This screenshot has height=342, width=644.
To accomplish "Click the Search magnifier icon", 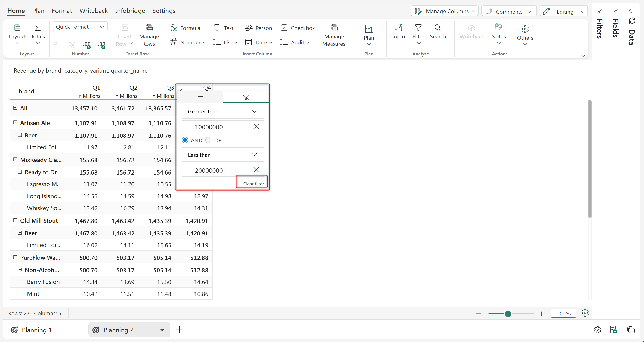I will point(438,28).
